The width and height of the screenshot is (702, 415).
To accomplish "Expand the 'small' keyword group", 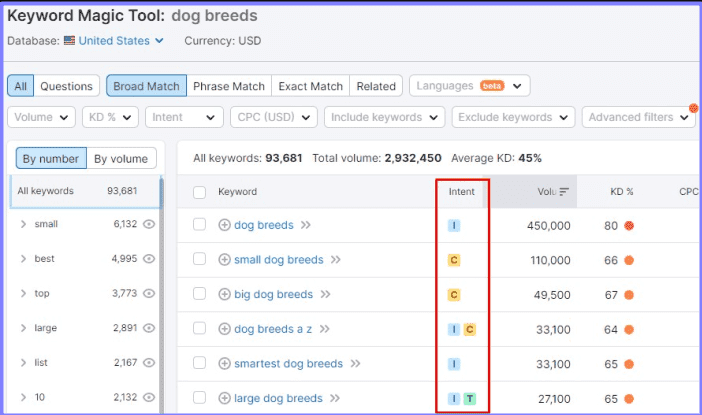I will tap(23, 224).
